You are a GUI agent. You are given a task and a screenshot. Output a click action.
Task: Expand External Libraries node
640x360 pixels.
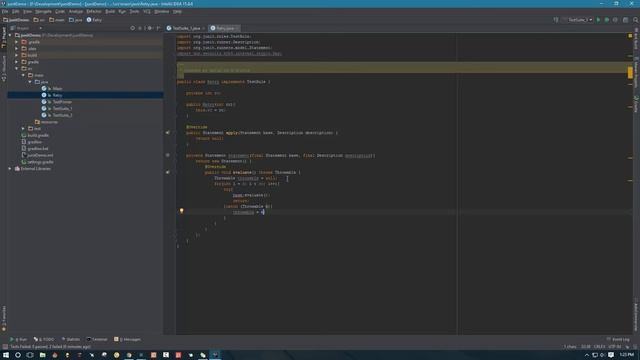tap(10, 169)
